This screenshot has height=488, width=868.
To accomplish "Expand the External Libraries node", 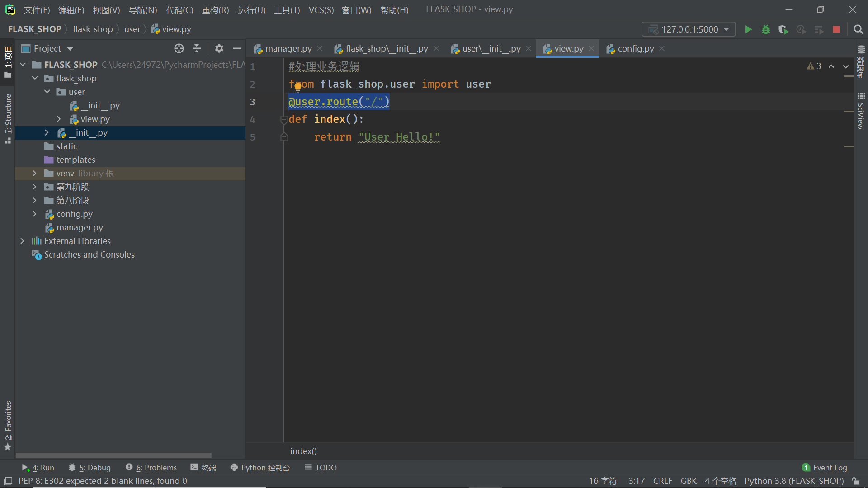I will (22, 241).
